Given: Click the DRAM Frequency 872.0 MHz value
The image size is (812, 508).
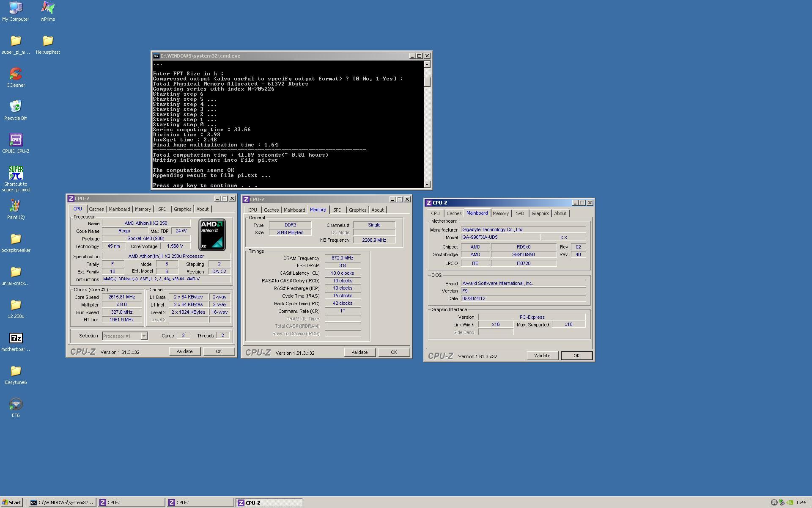Looking at the screenshot, I should click(x=343, y=258).
